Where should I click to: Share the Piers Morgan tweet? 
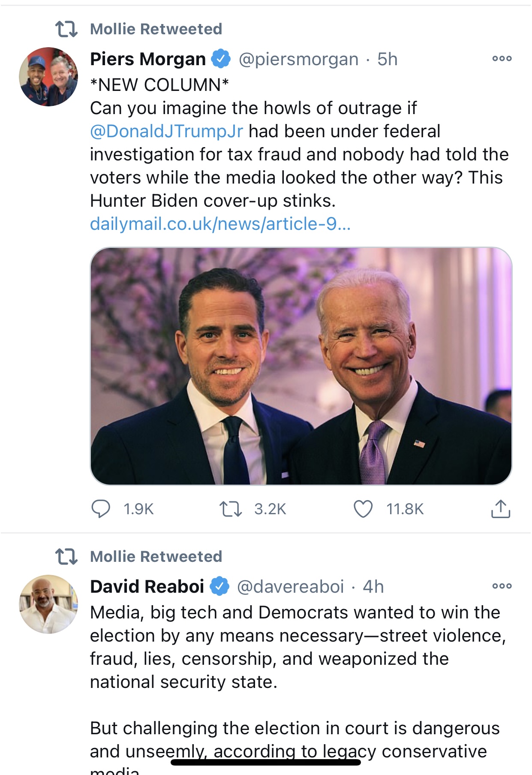pos(500,509)
